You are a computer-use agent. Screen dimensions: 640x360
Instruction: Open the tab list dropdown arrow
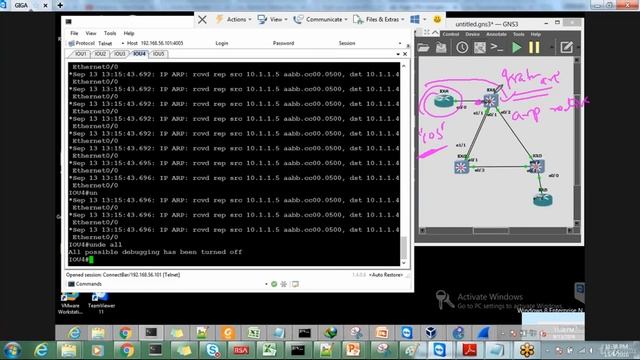(398, 54)
